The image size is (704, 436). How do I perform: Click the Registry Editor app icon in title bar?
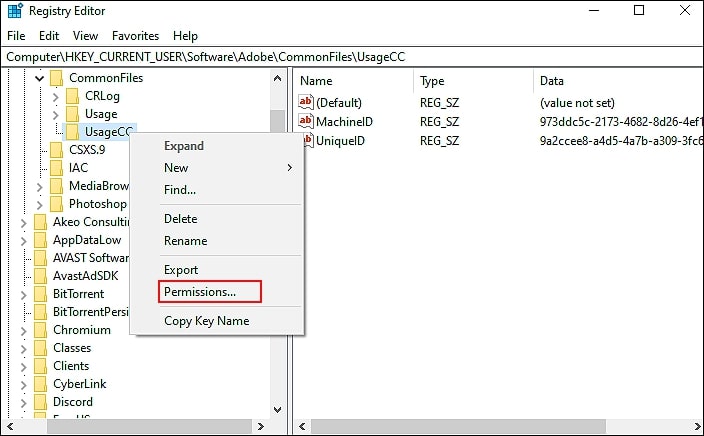tap(15, 10)
